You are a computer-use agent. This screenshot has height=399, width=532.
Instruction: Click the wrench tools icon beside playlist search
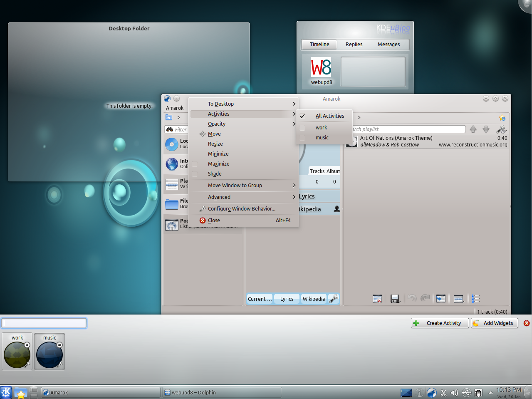click(x=502, y=129)
